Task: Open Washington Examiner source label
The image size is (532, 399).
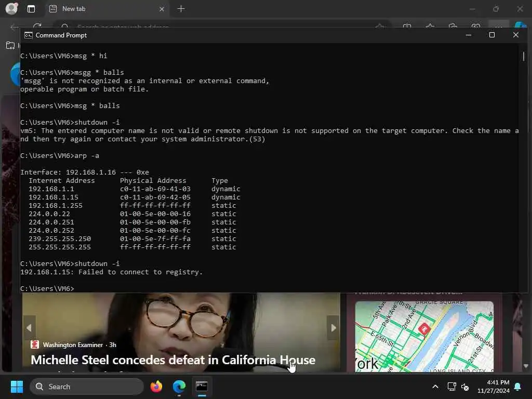Action: [x=73, y=345]
